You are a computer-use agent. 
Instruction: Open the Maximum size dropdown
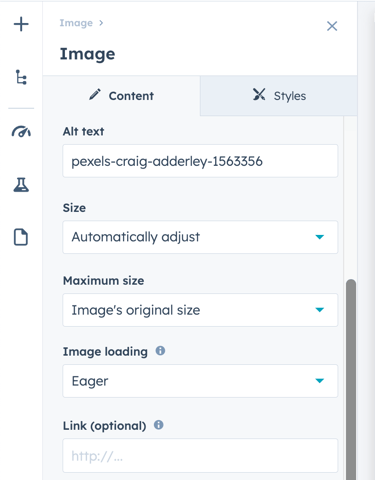tap(200, 310)
